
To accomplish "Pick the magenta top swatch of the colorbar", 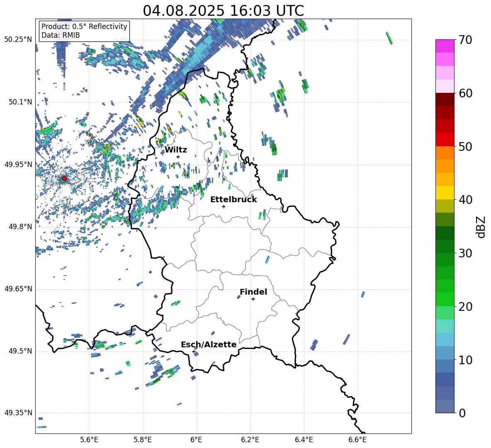I will (x=445, y=46).
